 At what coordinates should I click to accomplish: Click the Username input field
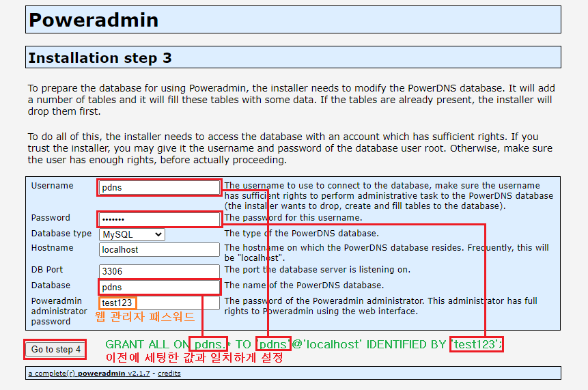click(x=159, y=188)
